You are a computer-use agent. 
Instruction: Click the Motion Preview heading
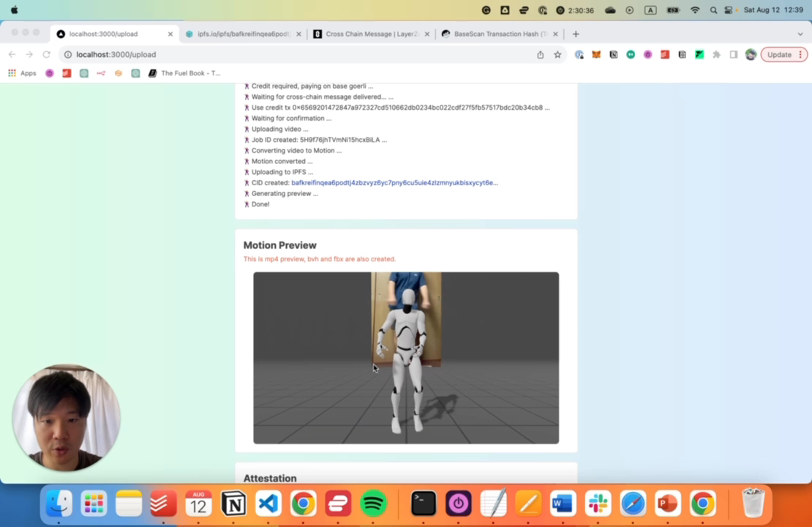coord(279,245)
